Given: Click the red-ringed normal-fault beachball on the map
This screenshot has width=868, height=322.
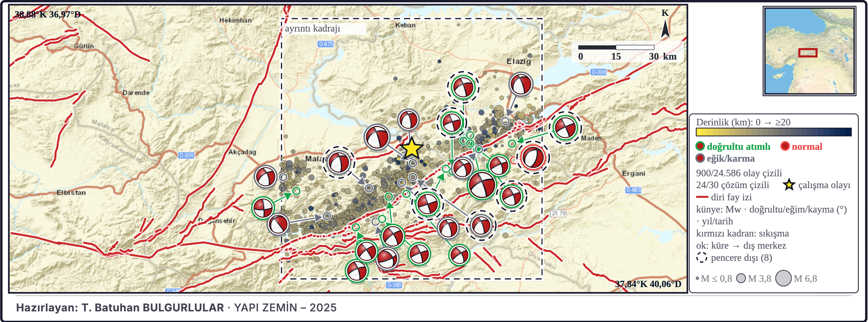Looking at the screenshot, I should [533, 158].
